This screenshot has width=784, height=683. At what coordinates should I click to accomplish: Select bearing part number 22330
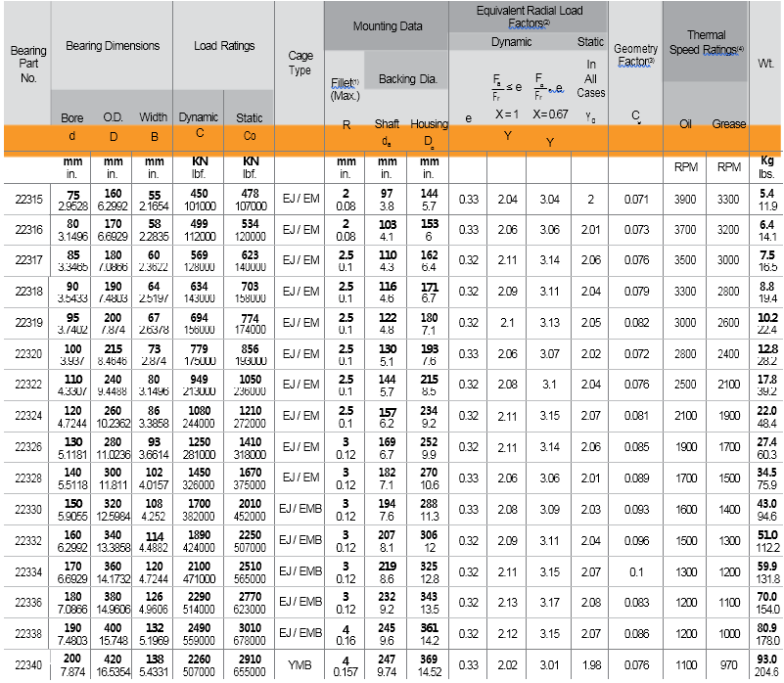coord(28,510)
